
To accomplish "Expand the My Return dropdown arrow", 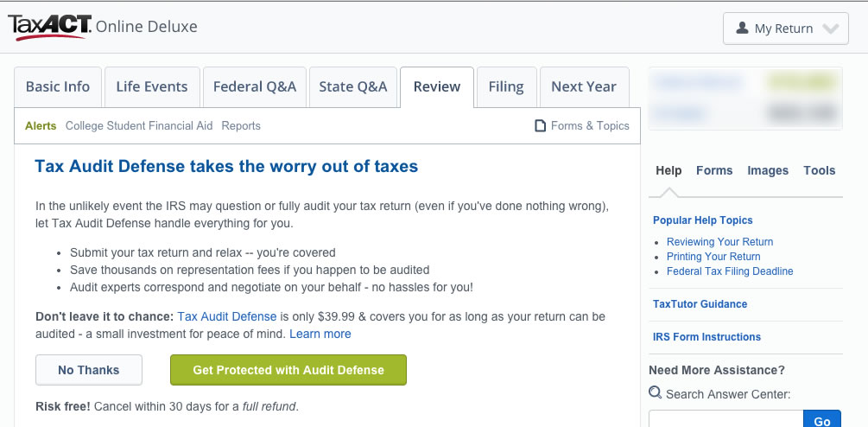I will [830, 29].
